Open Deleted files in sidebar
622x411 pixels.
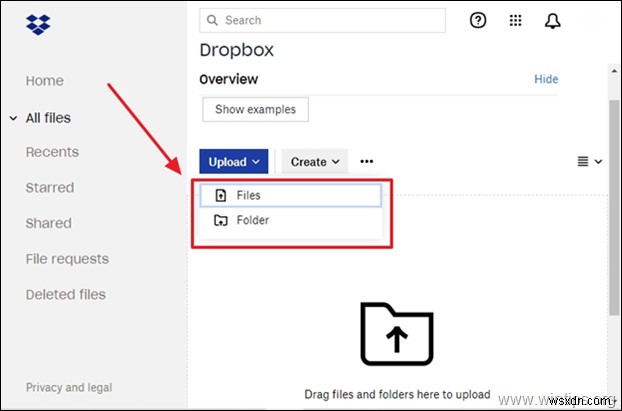65,295
